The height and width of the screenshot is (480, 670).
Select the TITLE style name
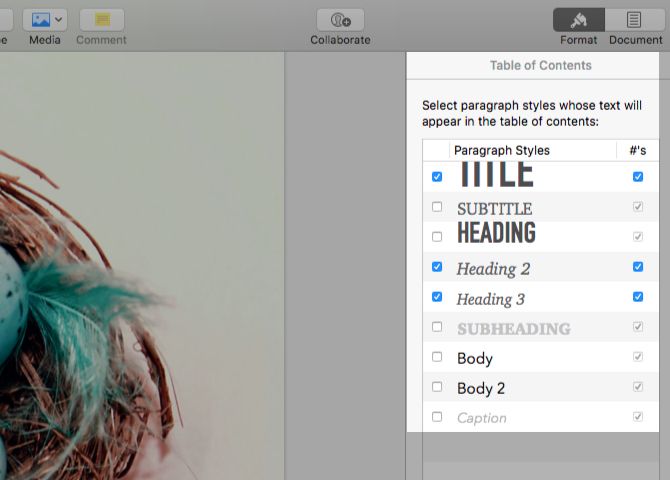tap(496, 174)
